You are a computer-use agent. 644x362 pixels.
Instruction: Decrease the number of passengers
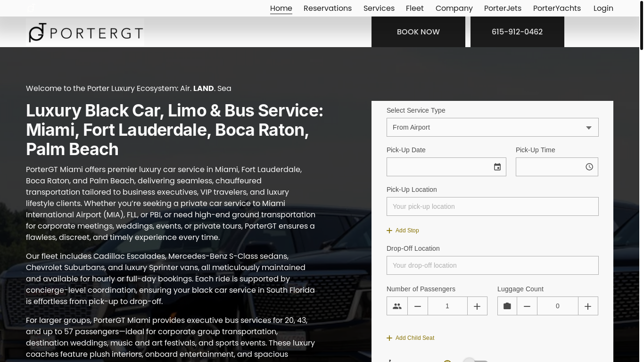[418, 306]
